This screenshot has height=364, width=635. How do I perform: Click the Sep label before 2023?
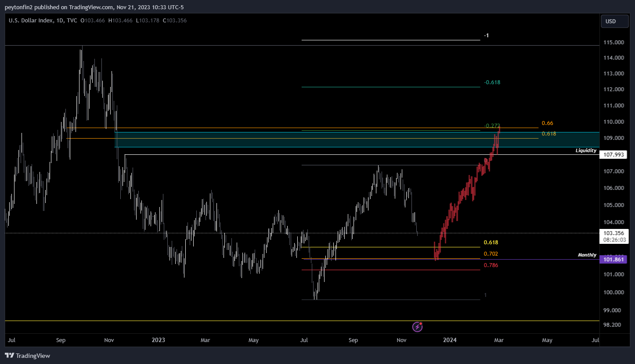tap(61, 340)
